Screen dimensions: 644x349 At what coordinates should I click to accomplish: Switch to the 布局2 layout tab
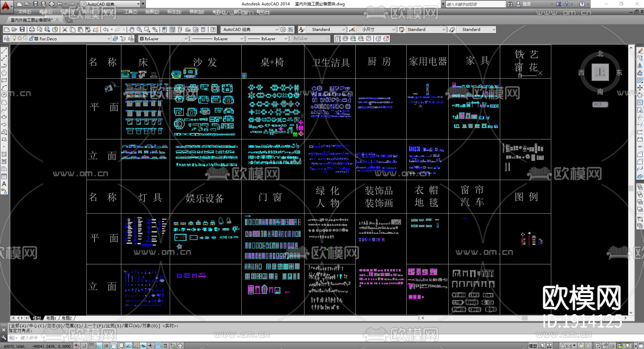point(67,318)
